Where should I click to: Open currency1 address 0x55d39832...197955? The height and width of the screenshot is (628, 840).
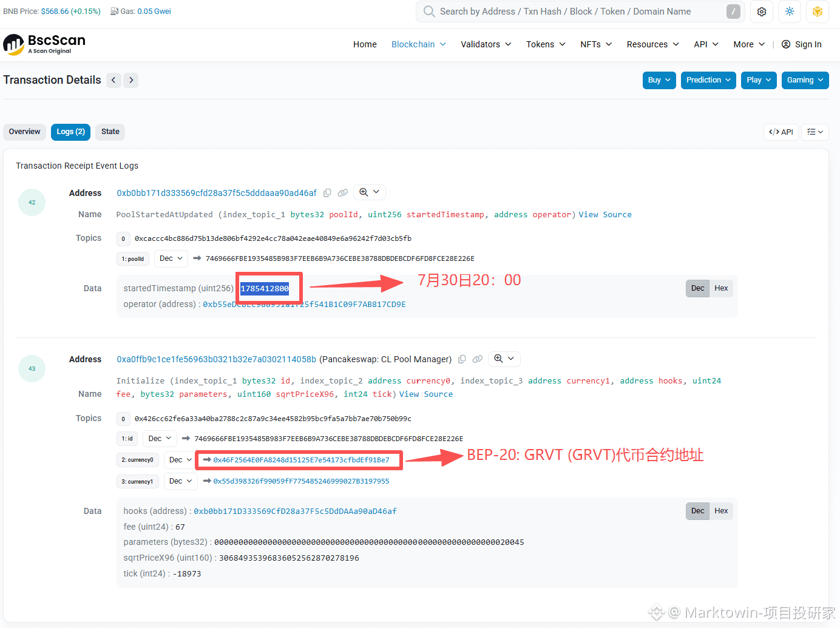coord(301,481)
